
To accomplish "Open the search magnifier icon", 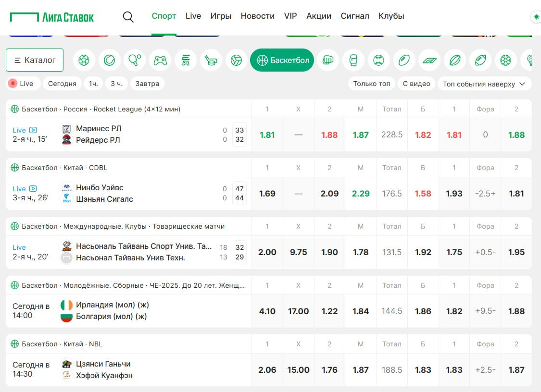I will [128, 16].
